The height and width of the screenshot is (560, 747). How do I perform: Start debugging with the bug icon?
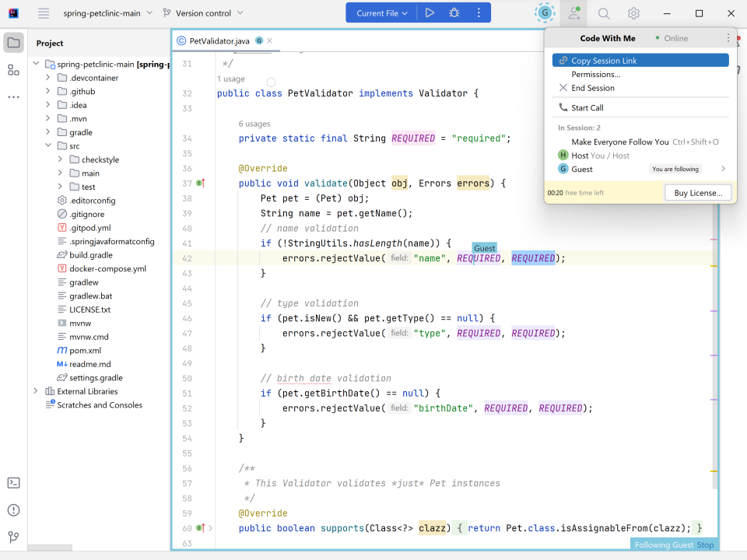click(x=454, y=13)
